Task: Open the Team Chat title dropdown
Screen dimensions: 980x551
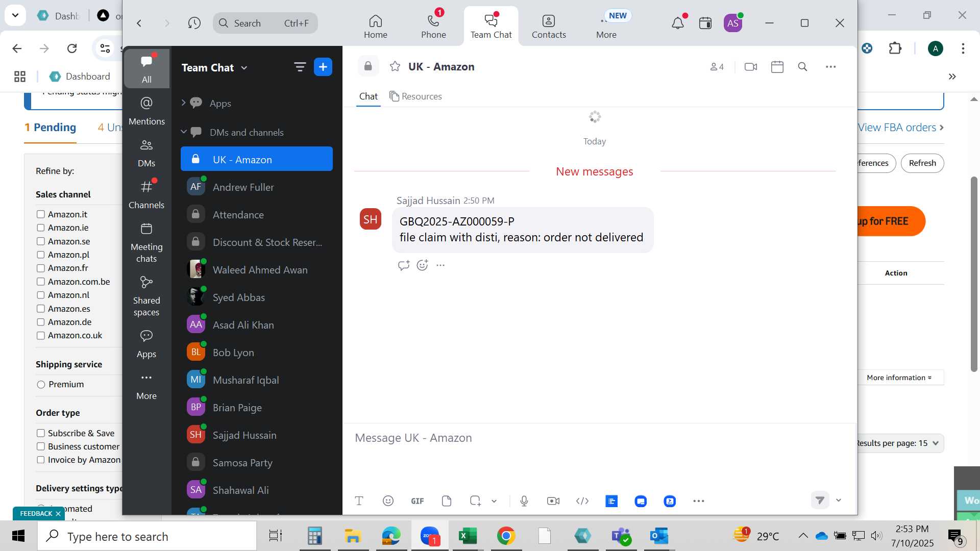Action: (x=244, y=68)
